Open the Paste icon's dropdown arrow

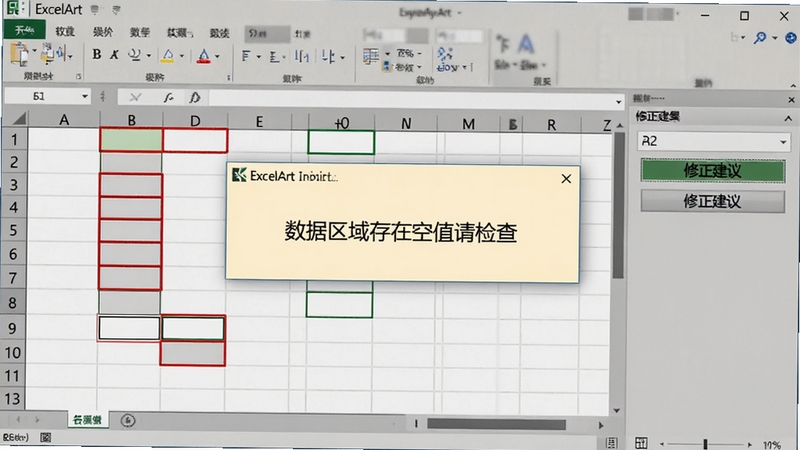[34, 51]
